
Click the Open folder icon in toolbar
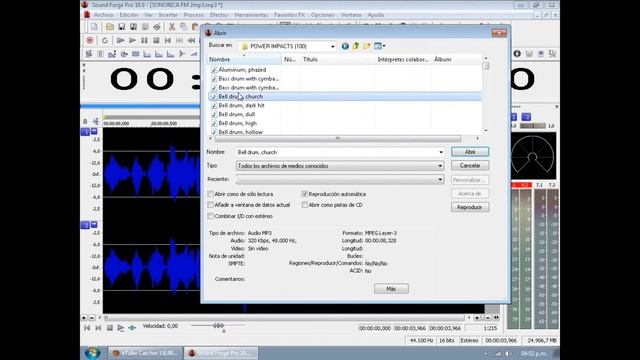(110, 27)
